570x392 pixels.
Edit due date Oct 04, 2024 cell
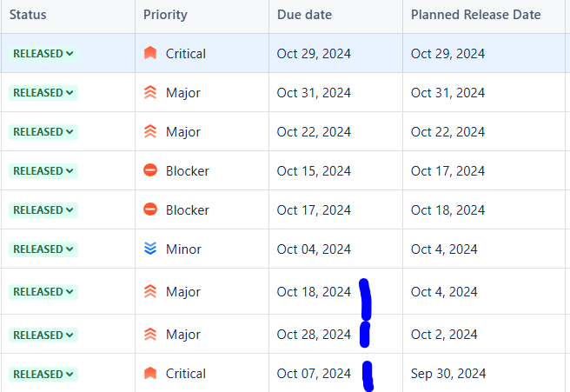coord(314,249)
